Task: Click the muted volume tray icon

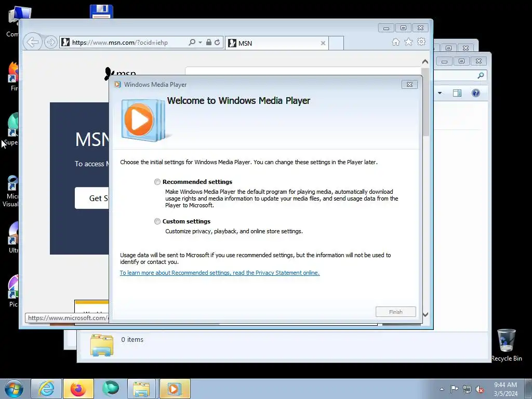Action: coord(480,389)
